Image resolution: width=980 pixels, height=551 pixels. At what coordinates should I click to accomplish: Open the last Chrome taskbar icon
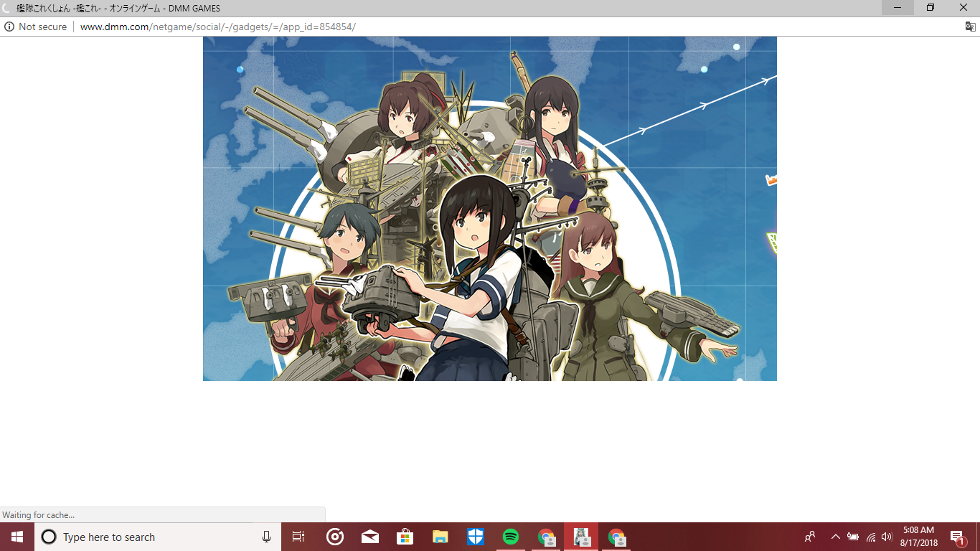pos(617,537)
